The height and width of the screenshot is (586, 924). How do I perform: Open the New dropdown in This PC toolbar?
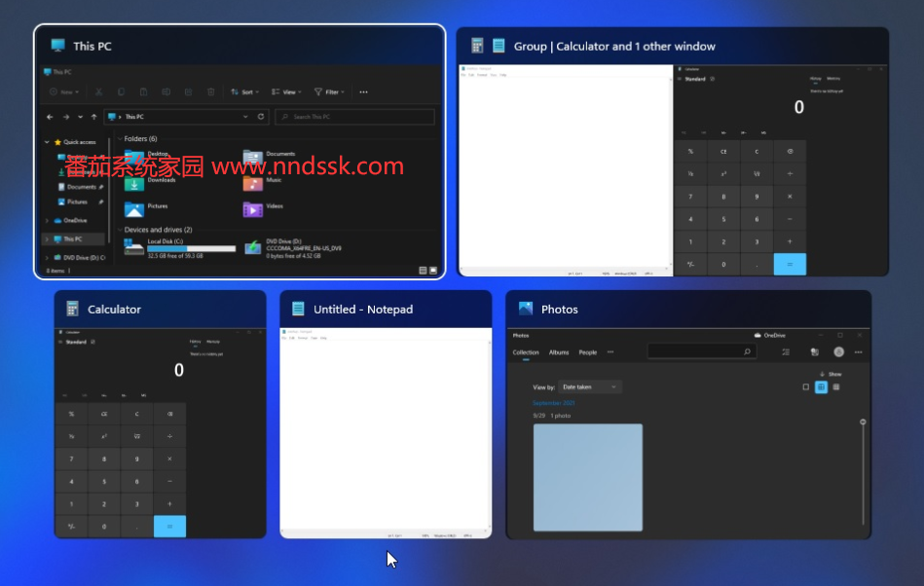click(x=65, y=92)
